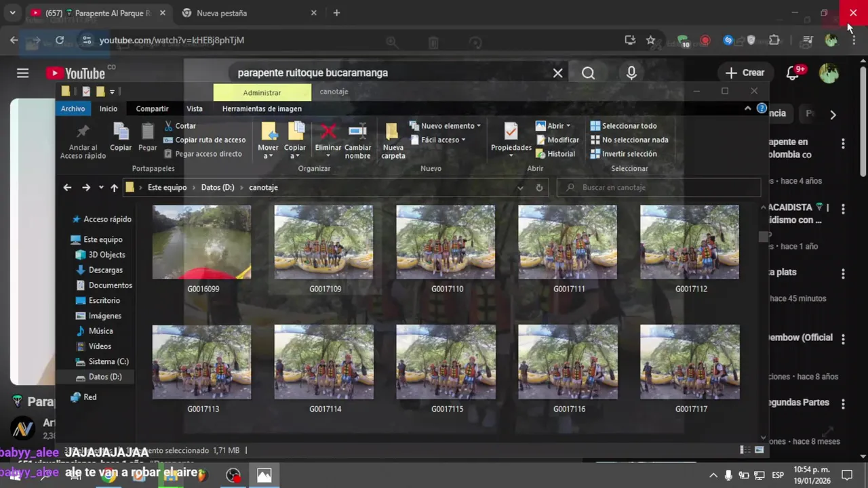
Task: Click the Administrar contextual tab
Action: (262, 93)
